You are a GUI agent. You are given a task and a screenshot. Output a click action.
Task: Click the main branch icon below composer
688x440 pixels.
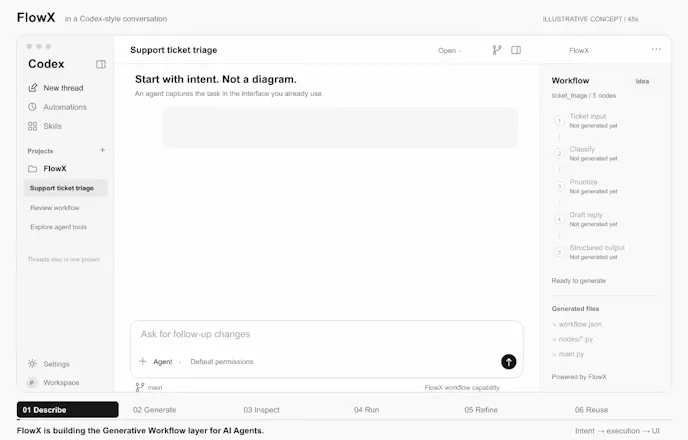coord(140,387)
